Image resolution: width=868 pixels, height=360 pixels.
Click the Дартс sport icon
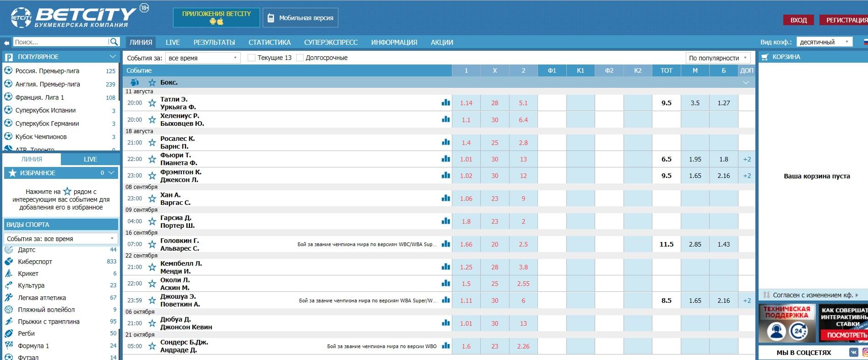coord(9,250)
